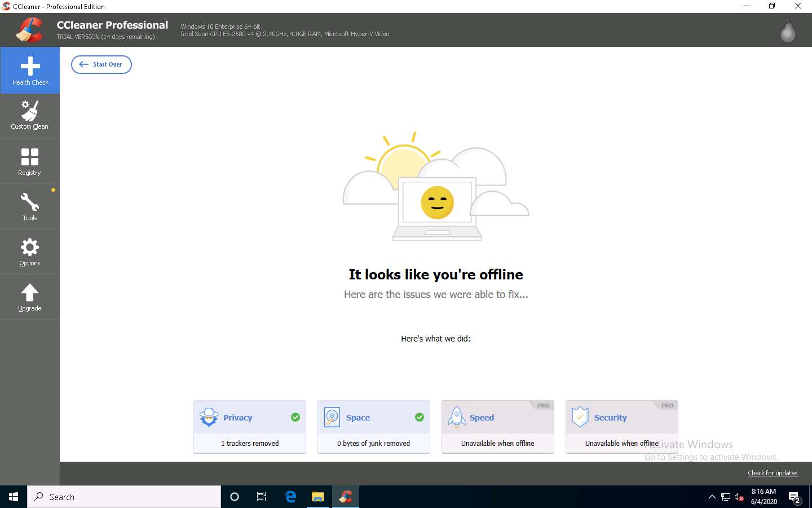Viewport: 812px width, 508px height.
Task: Click the Speed rocket icon
Action: [x=456, y=417]
